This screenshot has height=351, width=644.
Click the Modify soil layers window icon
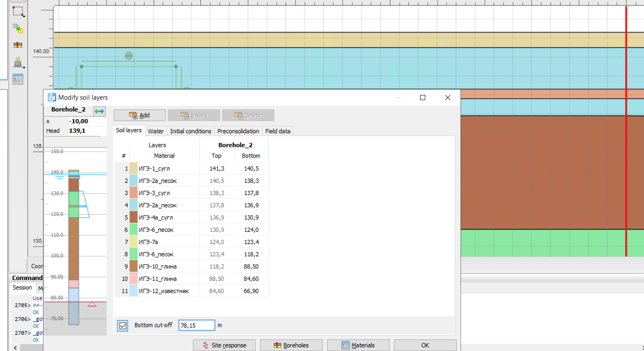(x=52, y=97)
